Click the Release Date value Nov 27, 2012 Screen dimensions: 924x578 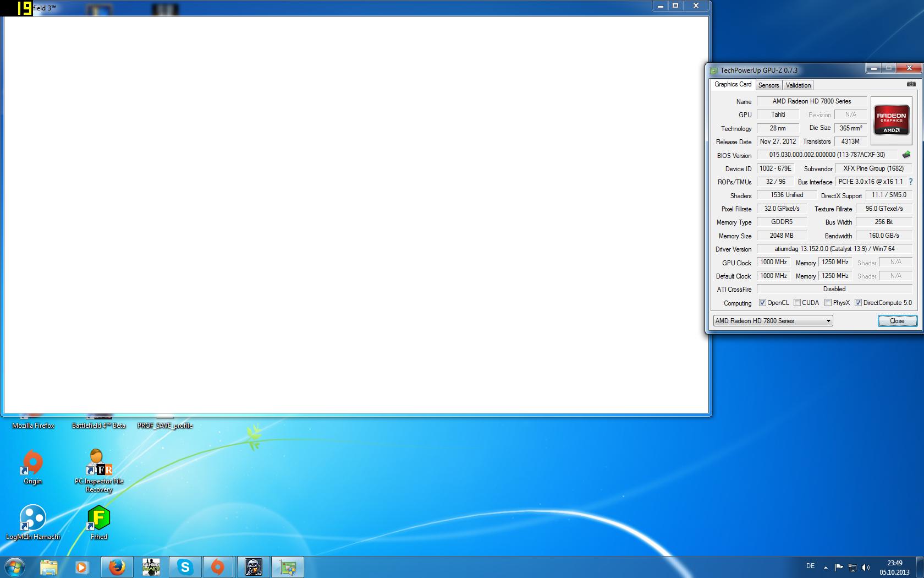coord(778,141)
